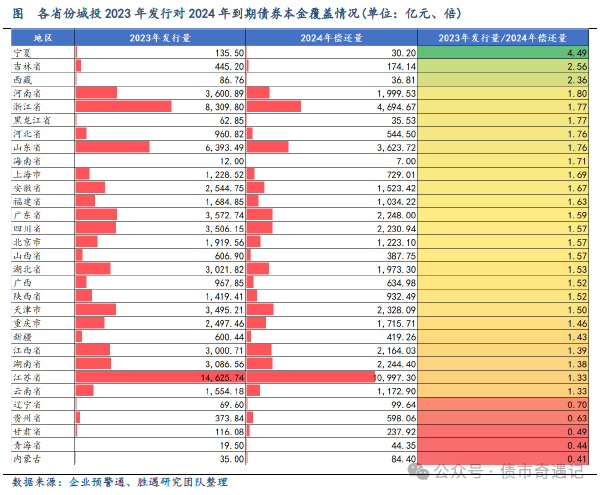Screen dimensions: 603x495
Task: Click the chart title text at top
Action: point(237,14)
